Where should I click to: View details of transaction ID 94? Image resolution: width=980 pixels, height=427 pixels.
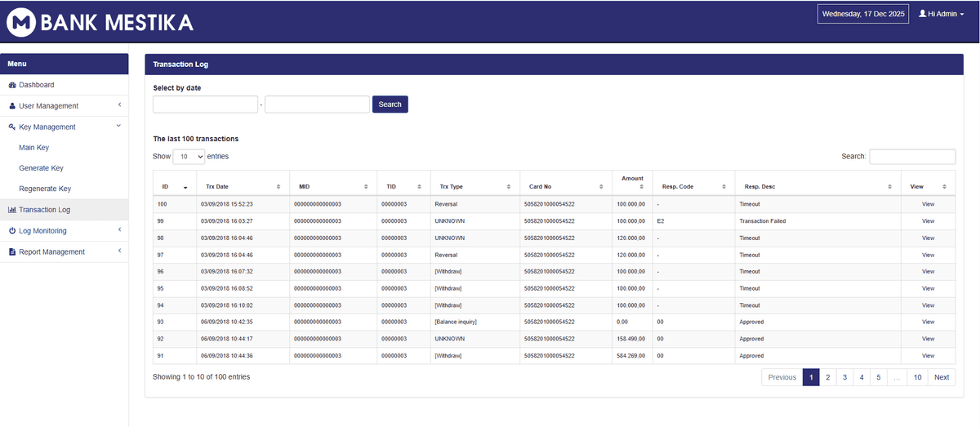(x=928, y=305)
